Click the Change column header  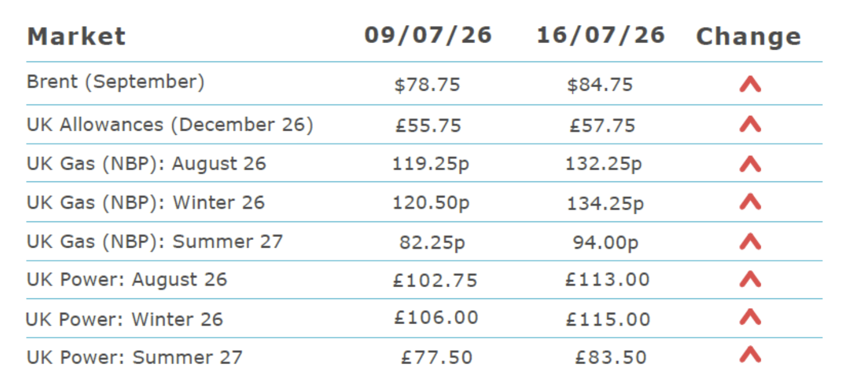tap(748, 37)
